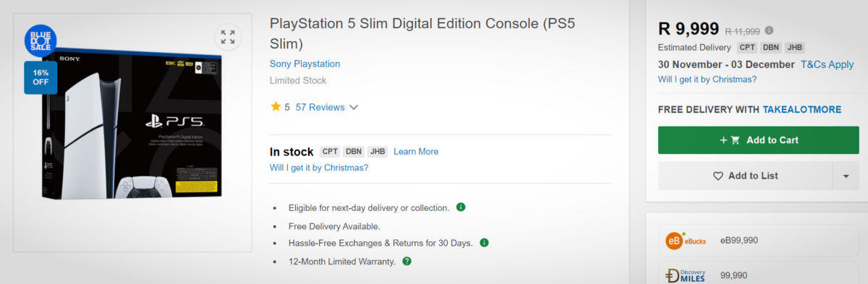Image resolution: width=868 pixels, height=284 pixels.
Task: Open T&Cs Apply link
Action: [x=827, y=64]
